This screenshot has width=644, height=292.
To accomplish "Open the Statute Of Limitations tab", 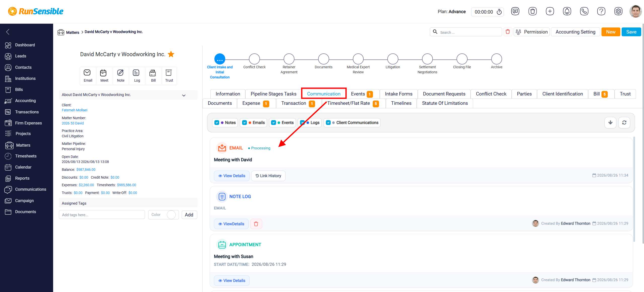I will [x=445, y=103].
